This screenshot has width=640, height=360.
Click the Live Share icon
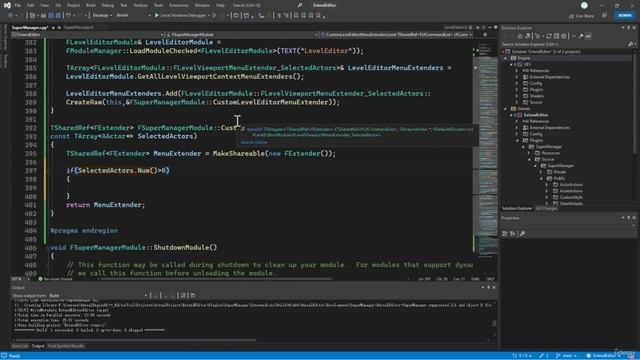coord(571,16)
